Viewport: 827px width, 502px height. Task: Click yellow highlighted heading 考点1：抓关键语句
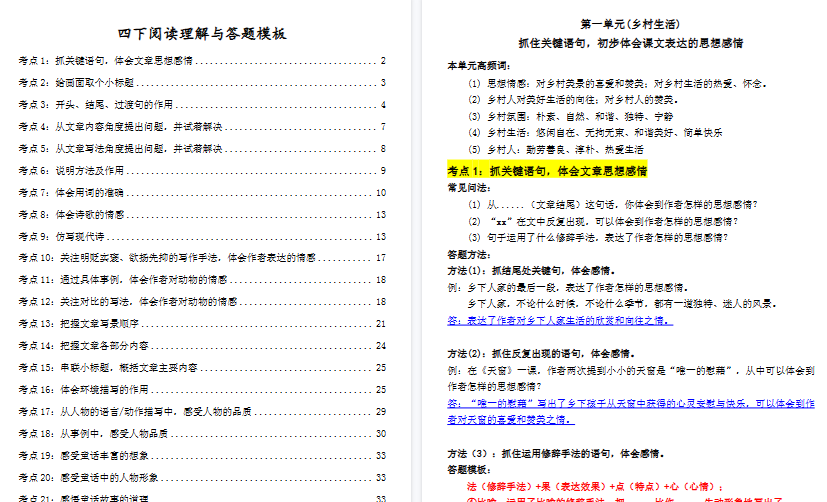coord(547,171)
